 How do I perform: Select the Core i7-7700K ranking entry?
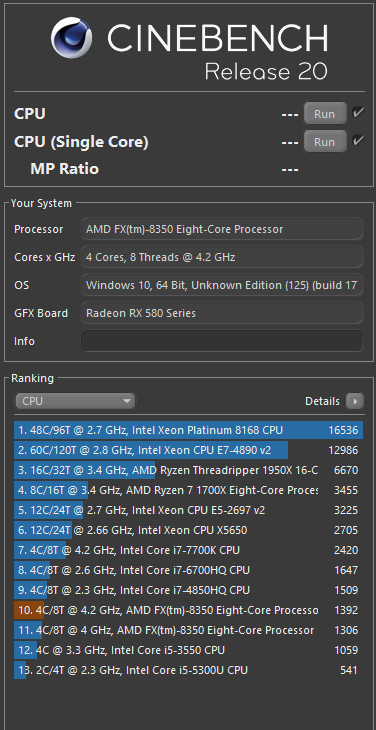click(188, 550)
